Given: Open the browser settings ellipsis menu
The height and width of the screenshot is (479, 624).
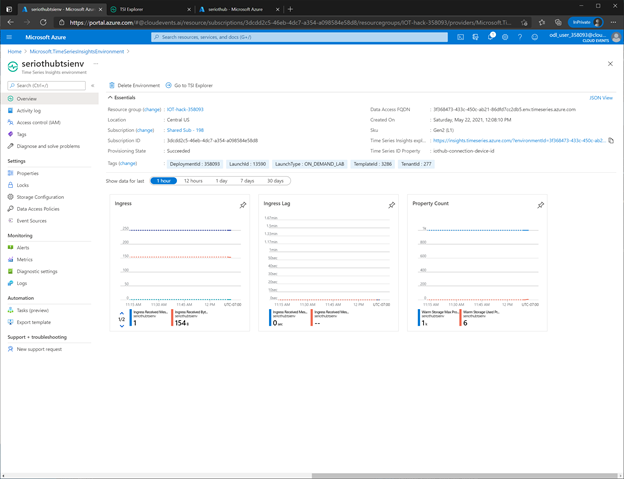Looking at the screenshot, I should (x=613, y=22).
